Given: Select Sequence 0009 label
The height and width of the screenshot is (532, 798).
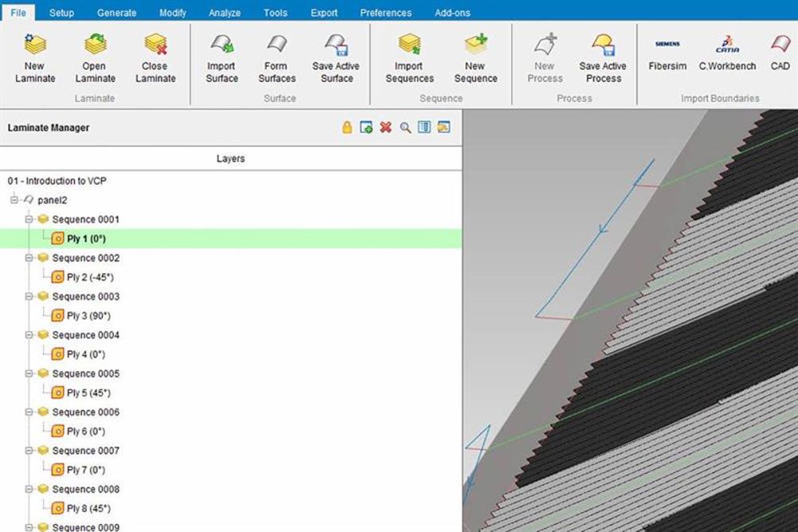Looking at the screenshot, I should (x=85, y=527).
